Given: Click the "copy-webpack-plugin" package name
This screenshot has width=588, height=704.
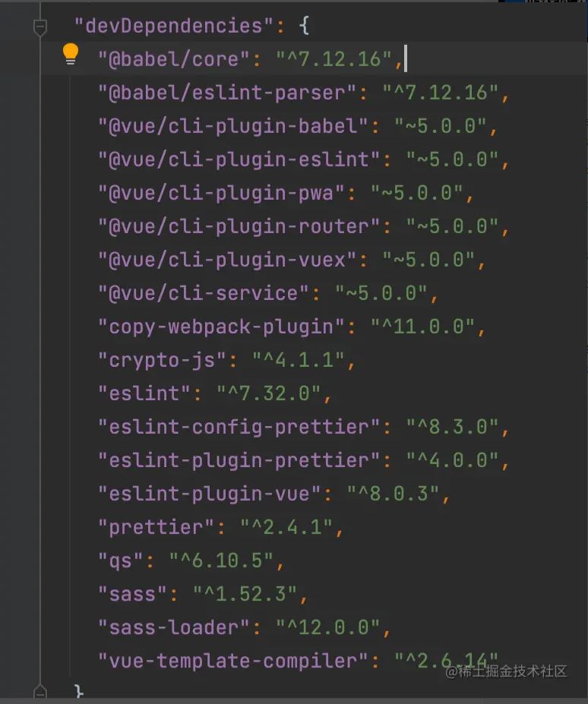Looking at the screenshot, I should pos(221,327).
